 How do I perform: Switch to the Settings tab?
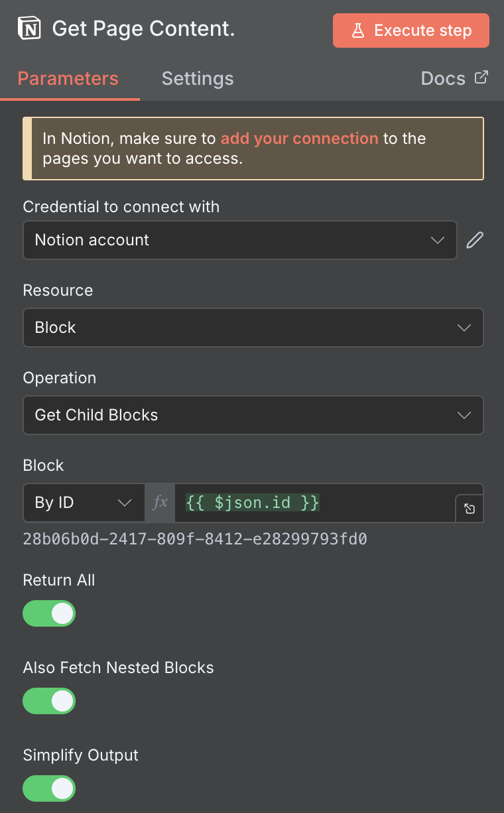[x=198, y=79]
